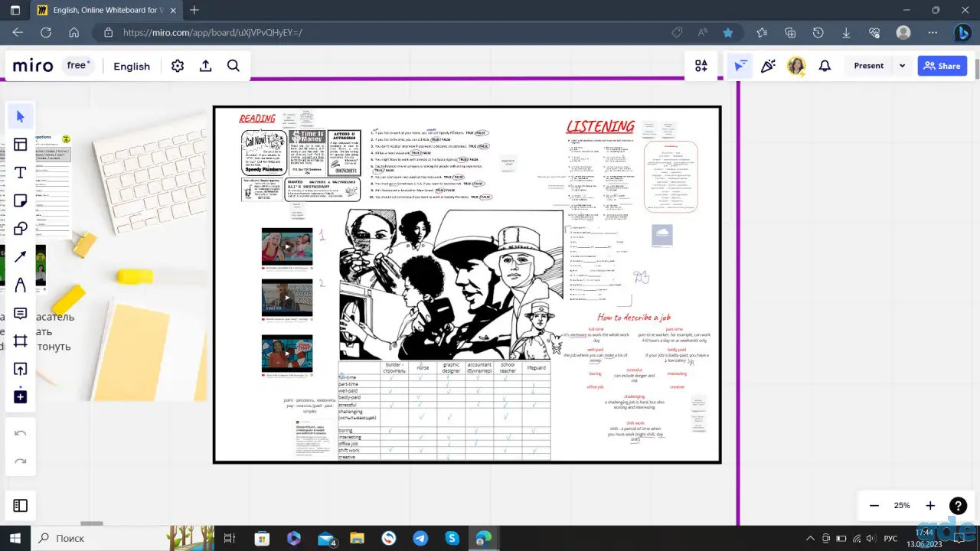Open the browser Downloads panel
The height and width of the screenshot is (551, 980).
tap(846, 33)
